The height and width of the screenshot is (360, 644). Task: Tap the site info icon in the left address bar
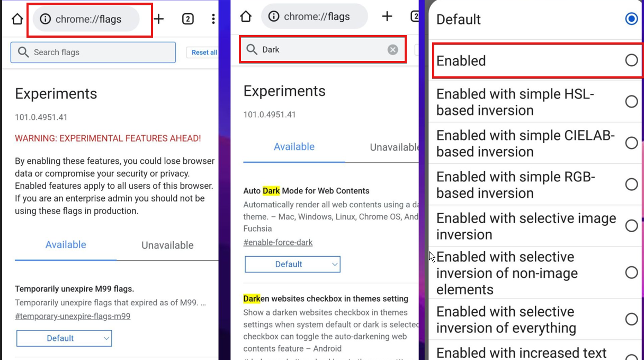pyautogui.click(x=46, y=19)
